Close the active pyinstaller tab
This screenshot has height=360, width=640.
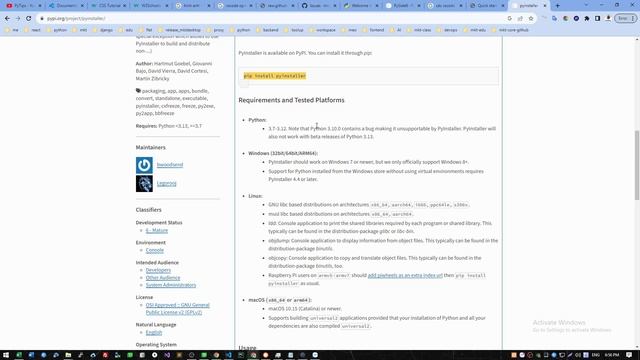pos(544,6)
